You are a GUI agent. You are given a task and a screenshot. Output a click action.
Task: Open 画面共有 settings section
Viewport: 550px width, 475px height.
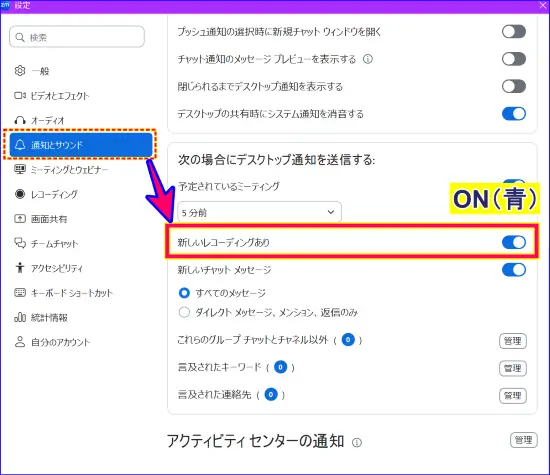click(x=81, y=219)
